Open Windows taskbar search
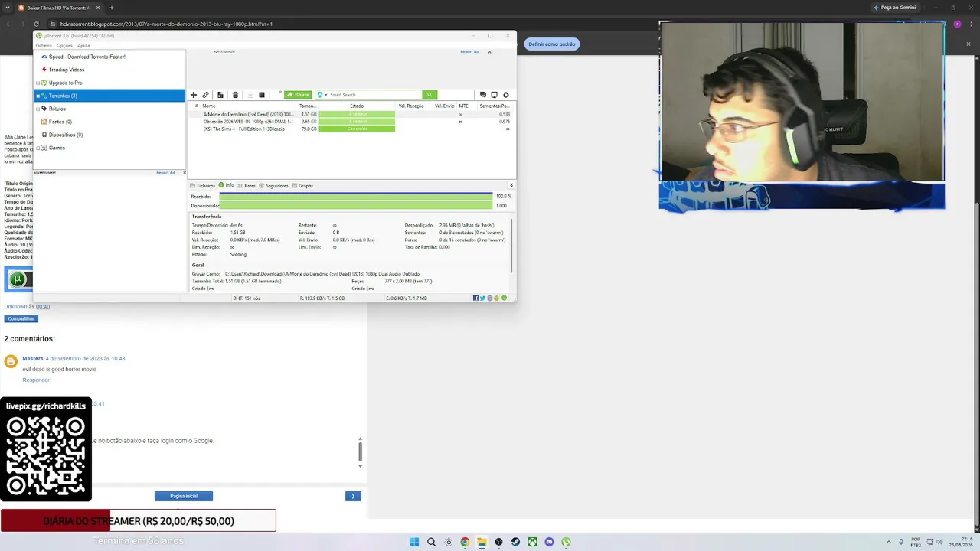980x551 pixels. [x=431, y=542]
